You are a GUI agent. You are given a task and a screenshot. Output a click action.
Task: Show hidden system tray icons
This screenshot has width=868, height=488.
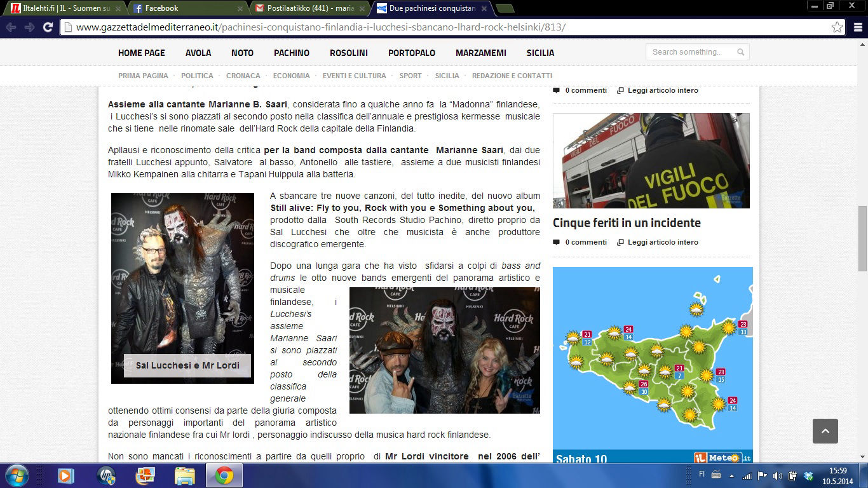(x=731, y=475)
